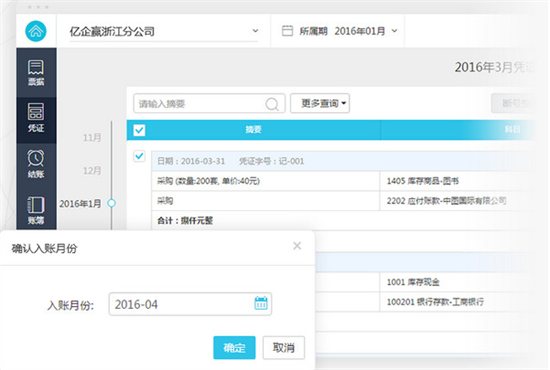Click the 确定 confirm button
550x370 pixels.
pyautogui.click(x=234, y=348)
